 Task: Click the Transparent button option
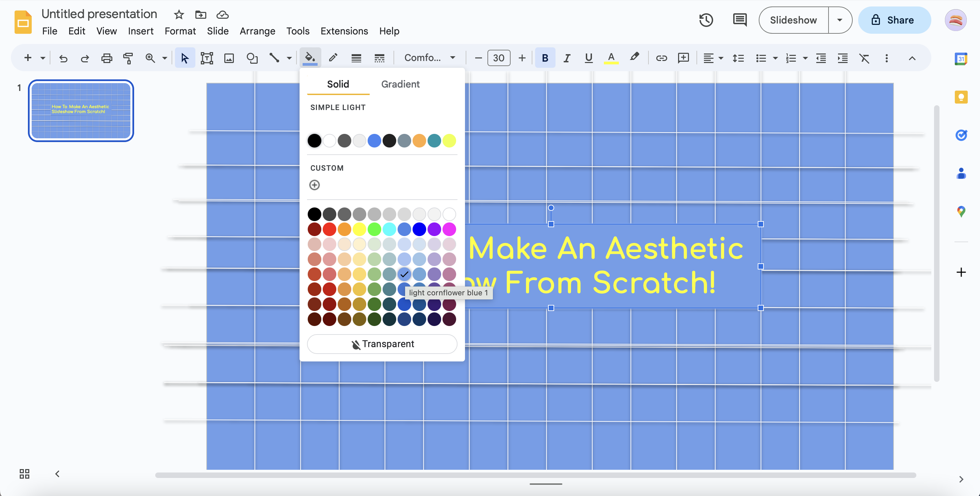[x=382, y=343]
